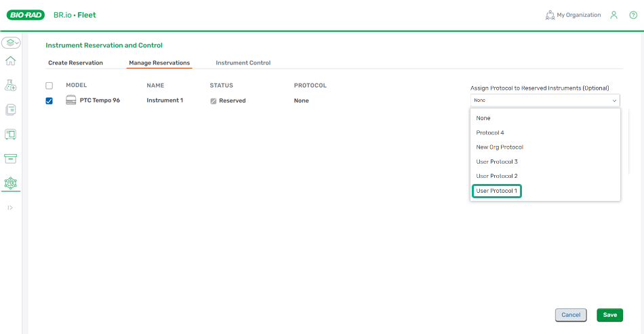Choose User Protocol 1 from the list
This screenshot has height=334, width=644.
[496, 191]
